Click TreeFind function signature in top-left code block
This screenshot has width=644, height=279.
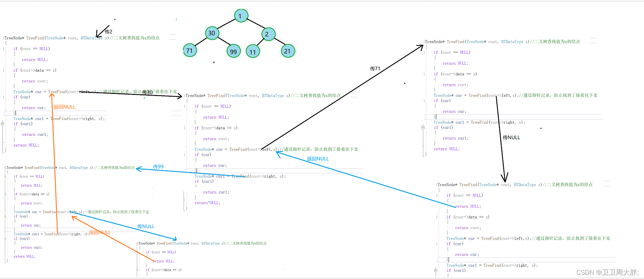coord(82,38)
